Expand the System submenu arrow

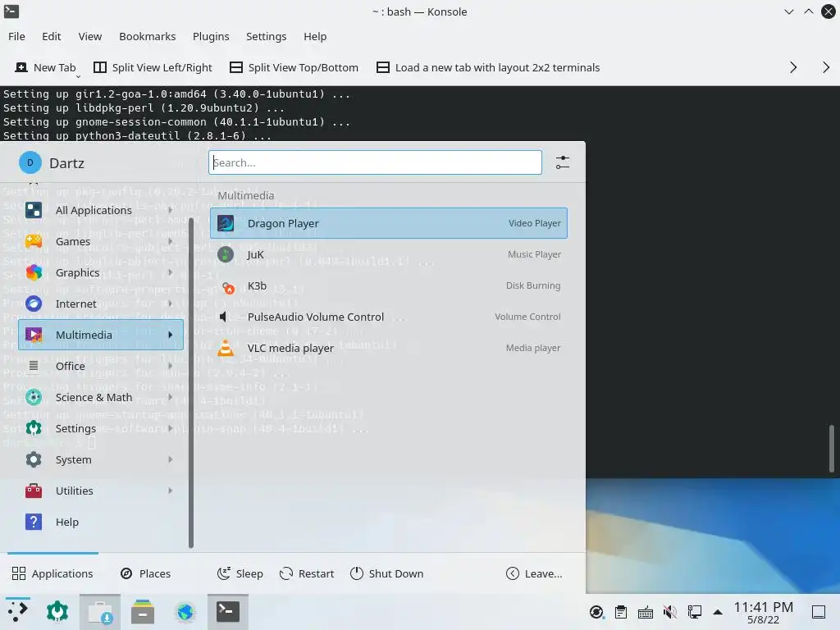point(171,459)
